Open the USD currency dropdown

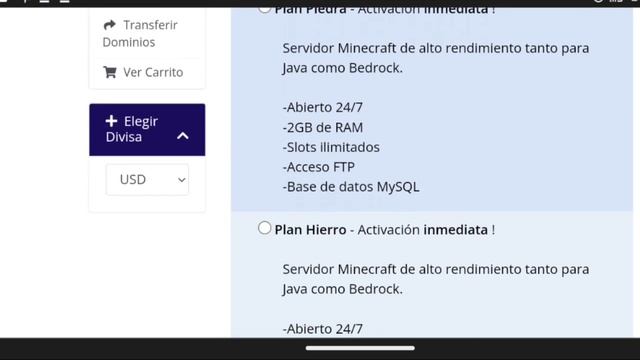147,180
